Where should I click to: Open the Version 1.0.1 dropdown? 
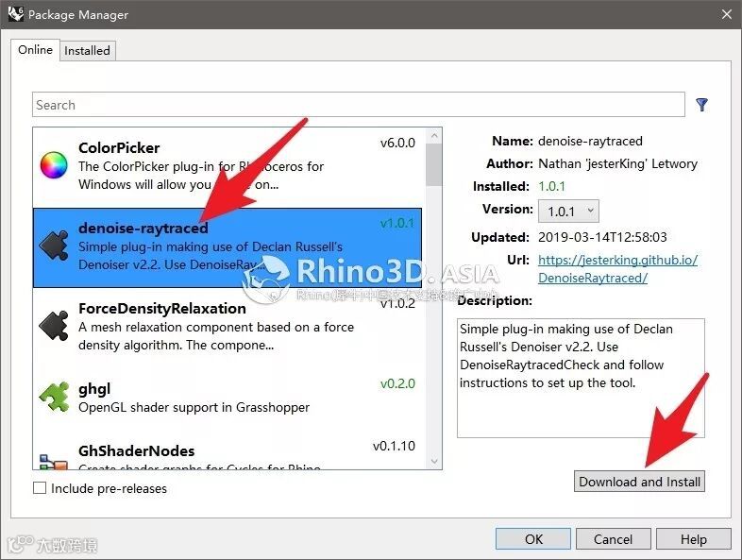pyautogui.click(x=568, y=212)
